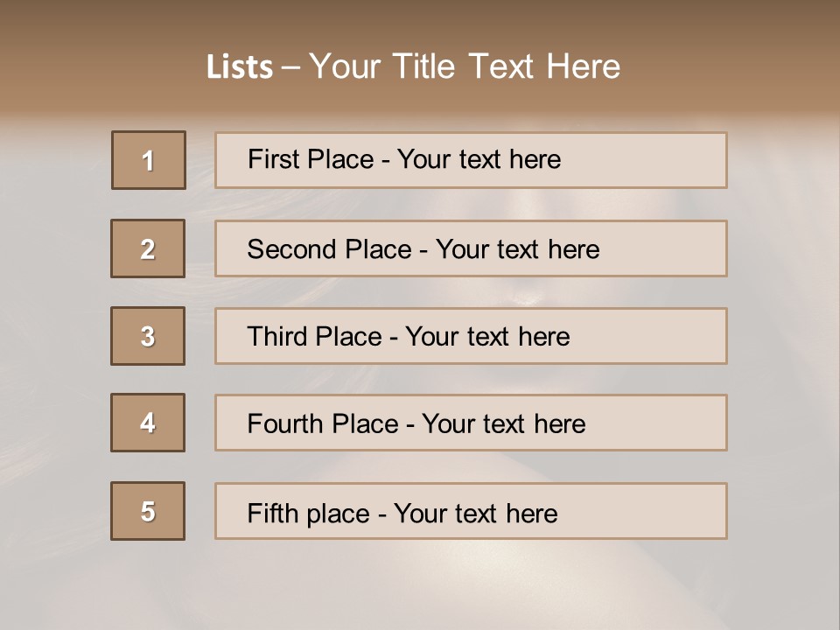Click the word 'Third' in row three
The image size is (840, 630).
(x=278, y=337)
